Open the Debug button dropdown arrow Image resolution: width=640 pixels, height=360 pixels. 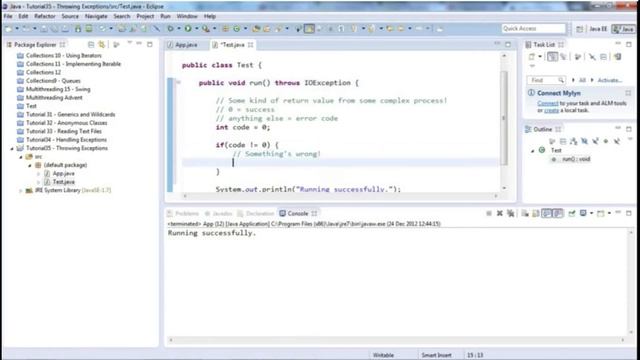click(178, 29)
